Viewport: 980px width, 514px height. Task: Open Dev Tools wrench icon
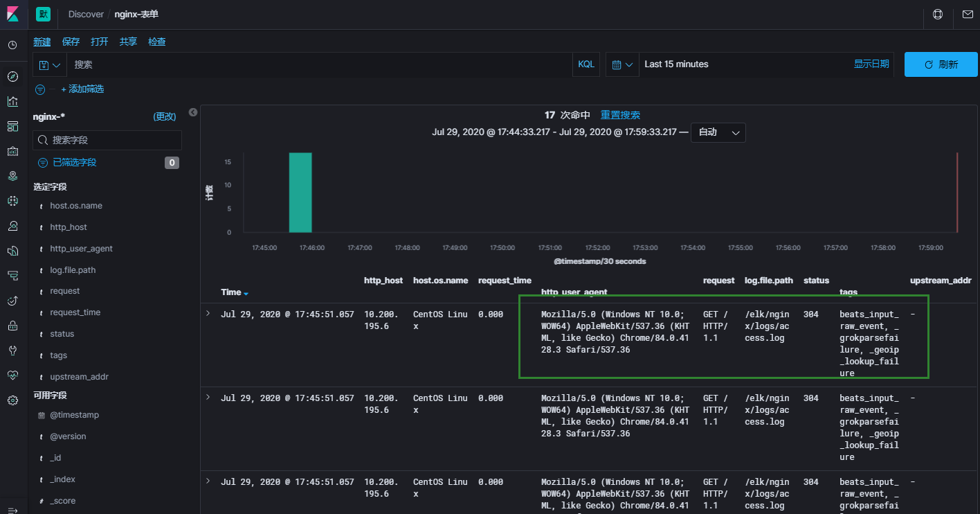click(x=12, y=351)
